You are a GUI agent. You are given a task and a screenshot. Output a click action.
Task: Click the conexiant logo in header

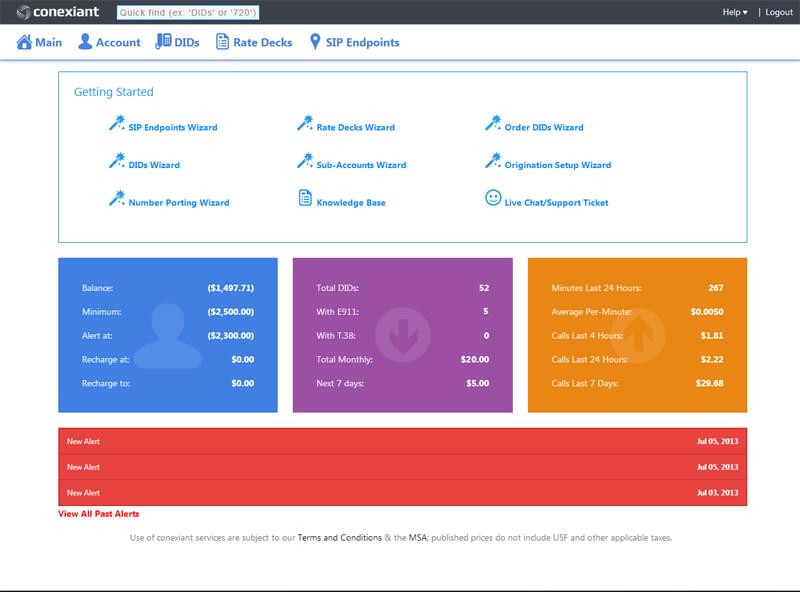tap(58, 13)
